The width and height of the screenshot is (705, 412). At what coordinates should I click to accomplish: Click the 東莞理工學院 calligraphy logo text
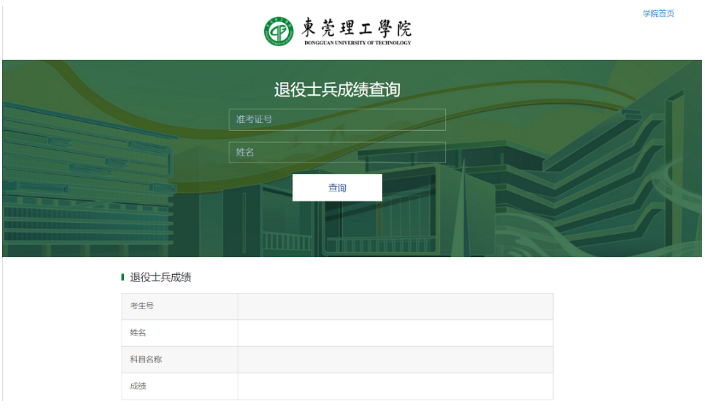pos(356,27)
